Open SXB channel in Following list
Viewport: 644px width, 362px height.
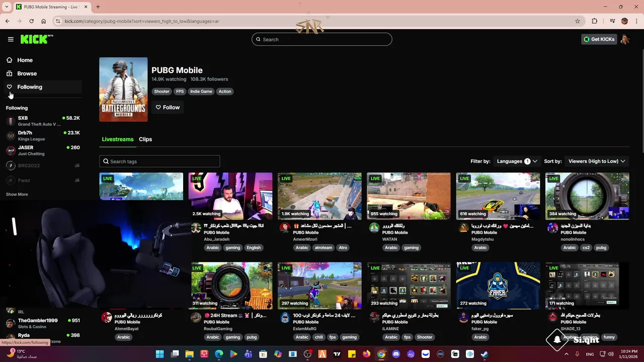(x=43, y=121)
